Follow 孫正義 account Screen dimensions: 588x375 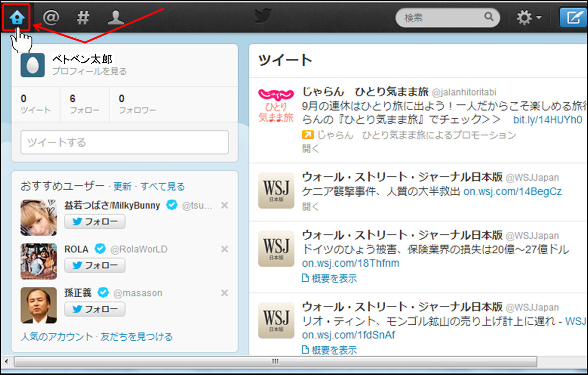[x=95, y=309]
